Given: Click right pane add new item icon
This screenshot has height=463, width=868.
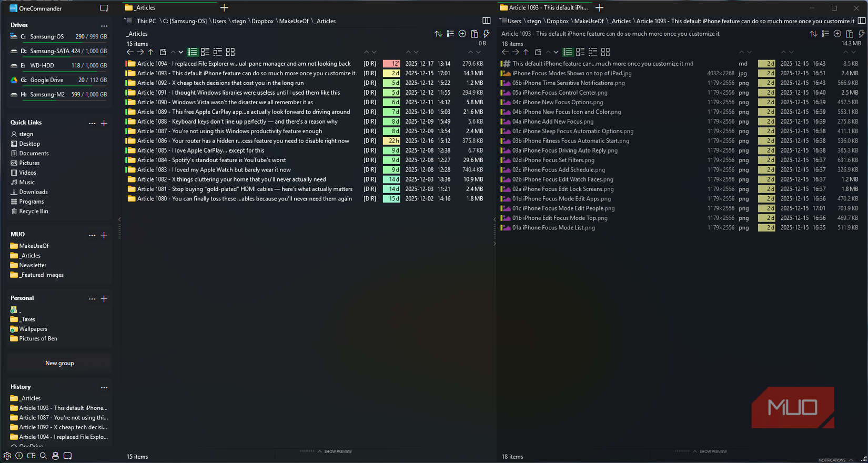Looking at the screenshot, I should pyautogui.click(x=837, y=34).
